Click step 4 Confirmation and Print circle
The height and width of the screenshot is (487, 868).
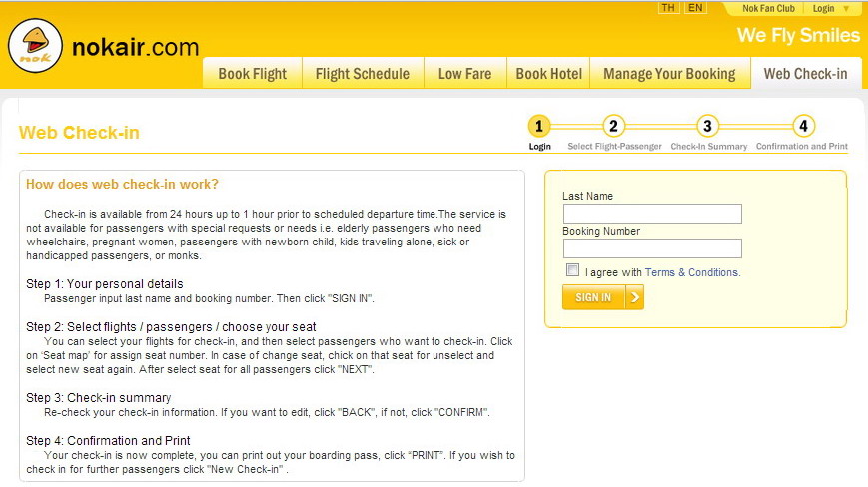coord(803,126)
